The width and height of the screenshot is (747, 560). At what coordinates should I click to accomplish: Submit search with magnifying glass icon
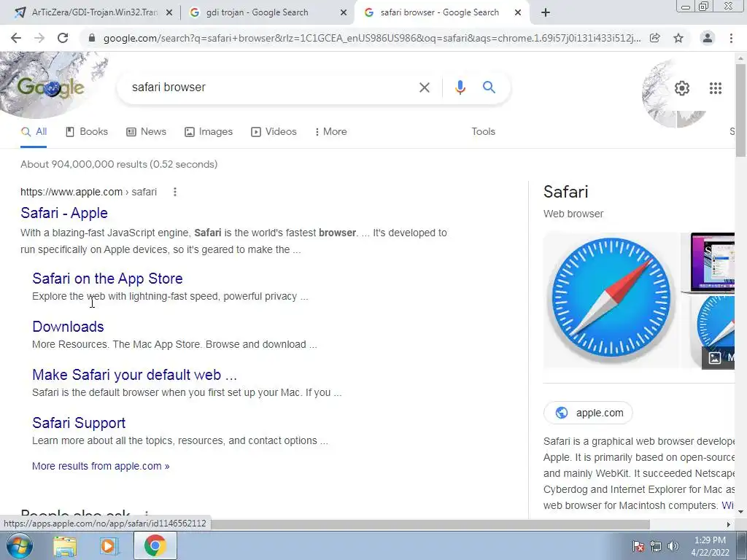(489, 87)
